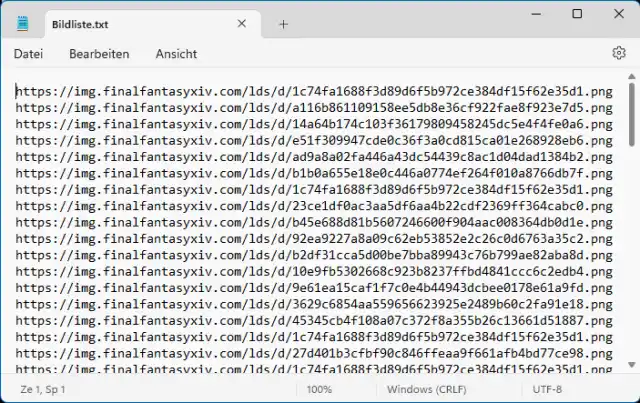Click the URL line ending in 766db7f.png
The width and height of the screenshot is (640, 403).
click(314, 173)
